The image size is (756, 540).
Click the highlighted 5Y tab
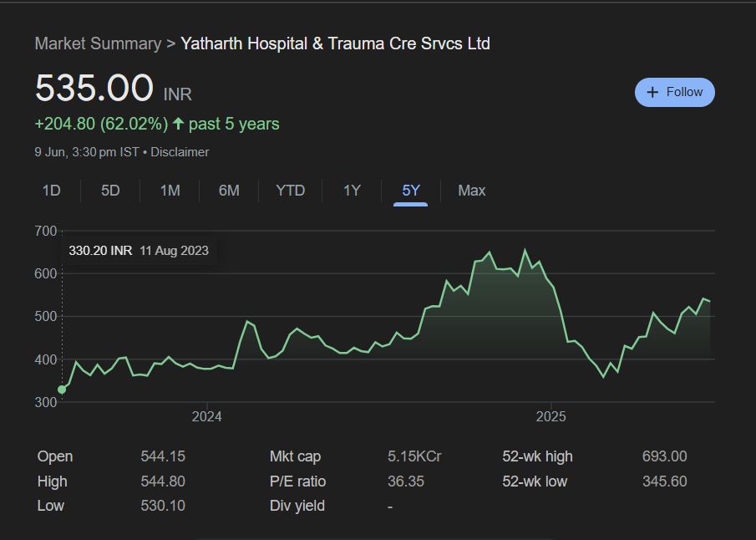(x=410, y=191)
